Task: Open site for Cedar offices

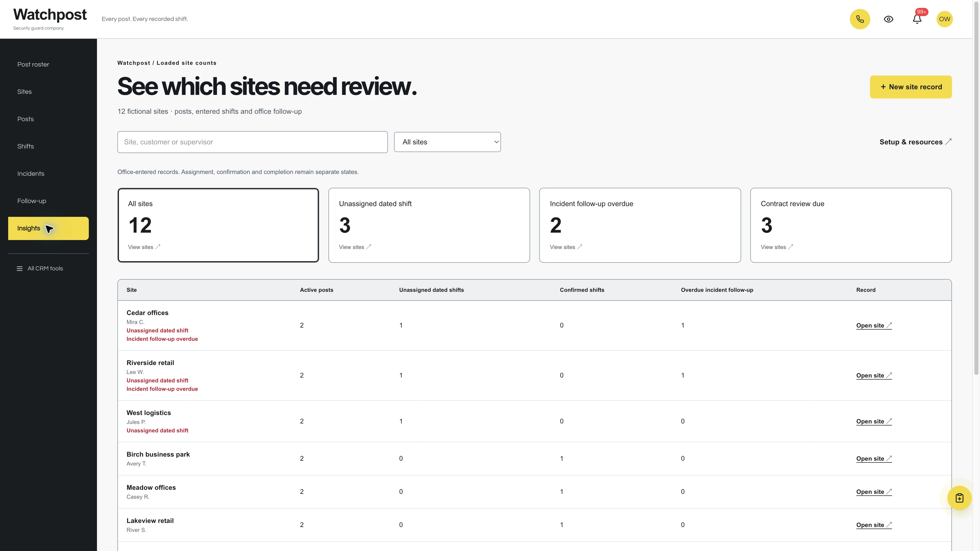Action: [874, 325]
